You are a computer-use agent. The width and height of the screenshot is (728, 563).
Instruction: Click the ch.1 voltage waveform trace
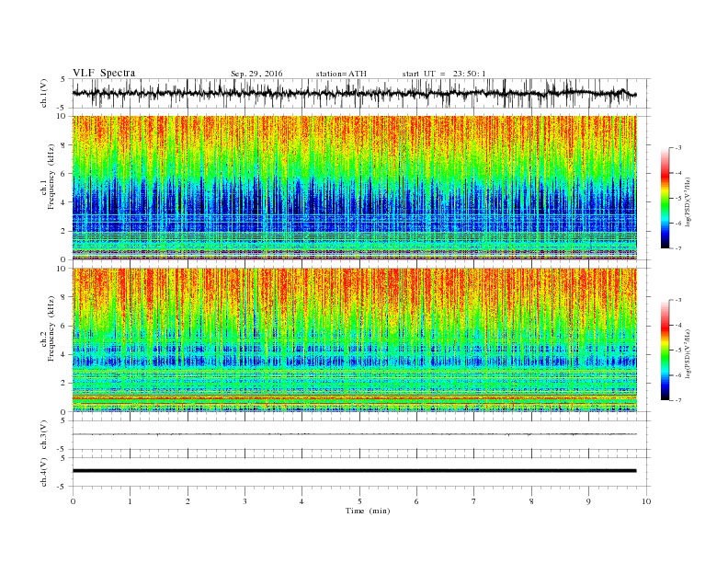point(354,93)
